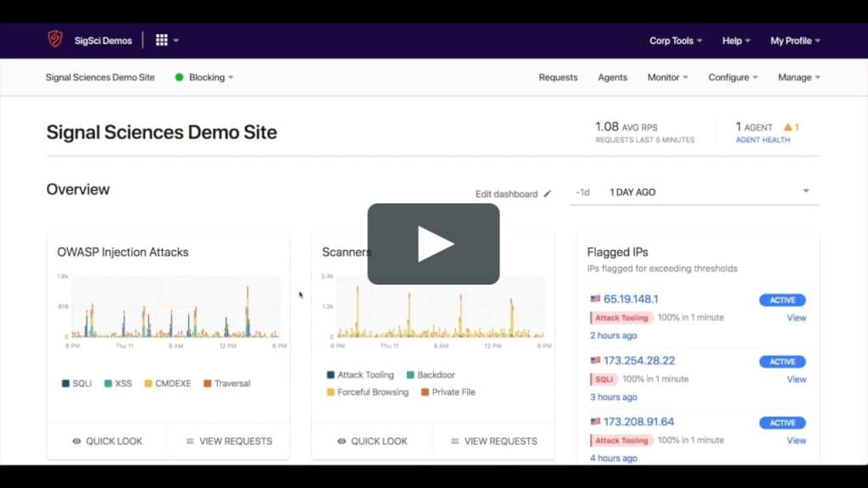This screenshot has width=868, height=488.
Task: Click the arrow next to the apps grid
Action: click(x=176, y=41)
